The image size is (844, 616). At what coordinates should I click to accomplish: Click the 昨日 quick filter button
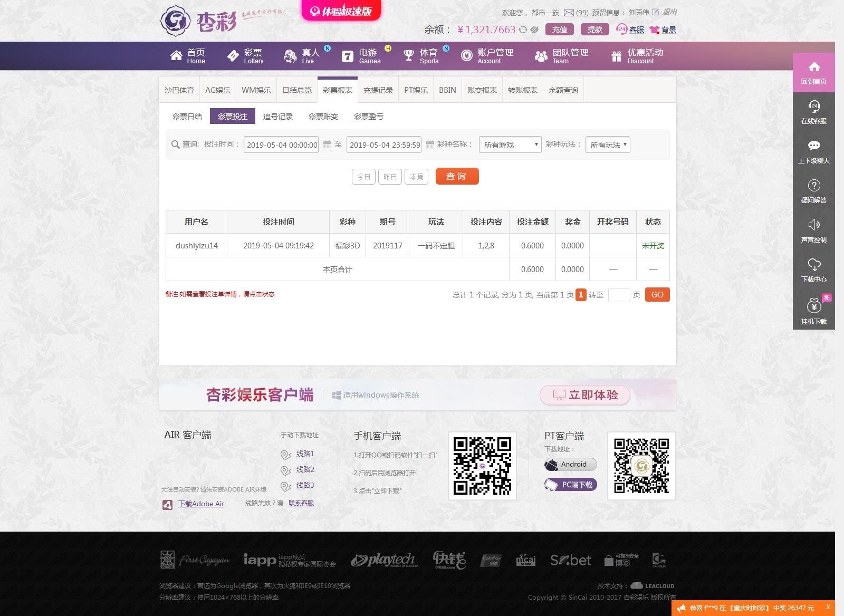pyautogui.click(x=390, y=177)
